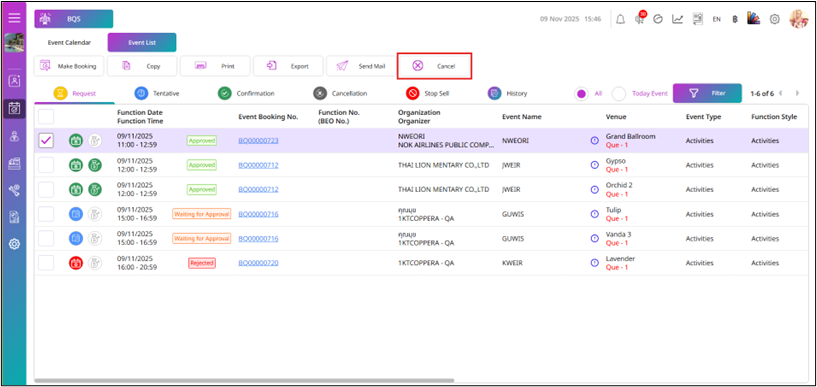Screen dimensions: 817x387
Task: Click the sidebar settings gear icon
Action: click(15, 244)
